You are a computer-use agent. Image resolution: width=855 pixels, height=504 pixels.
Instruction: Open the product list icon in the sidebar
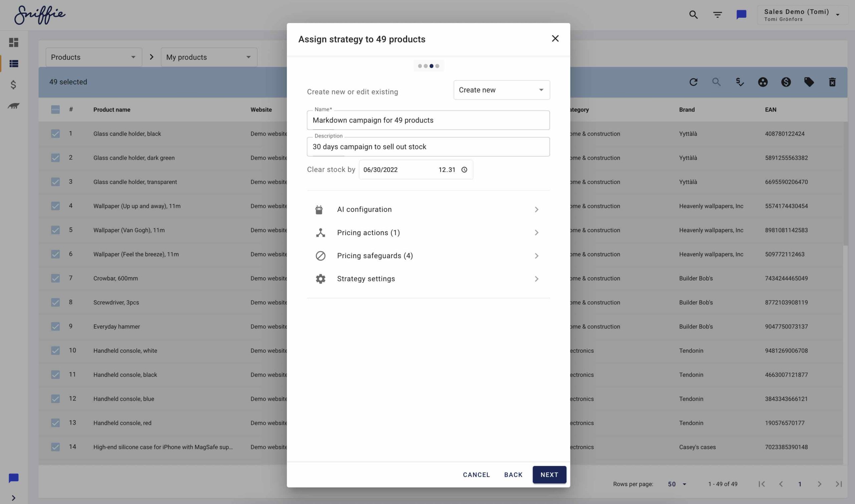[x=14, y=63]
